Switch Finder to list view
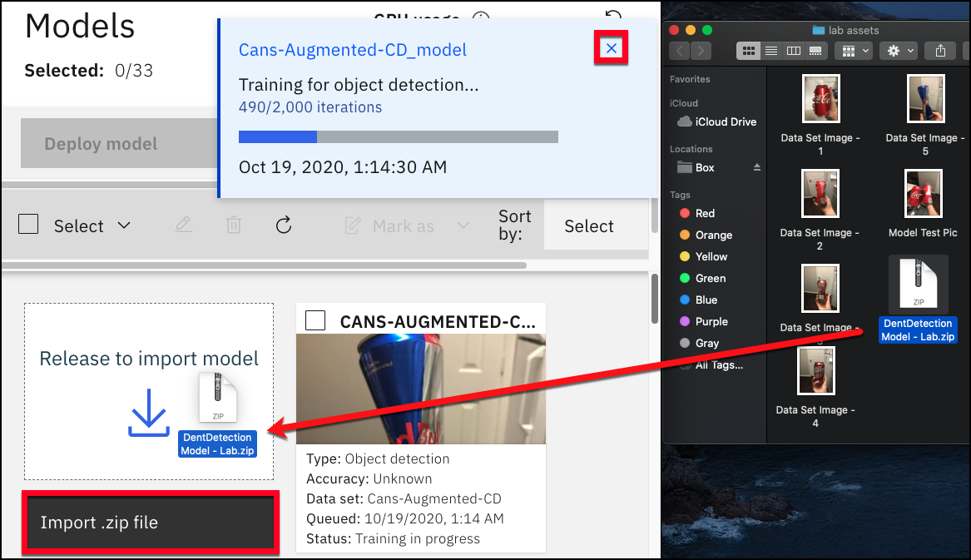Image resolution: width=971 pixels, height=560 pixels. click(x=771, y=51)
